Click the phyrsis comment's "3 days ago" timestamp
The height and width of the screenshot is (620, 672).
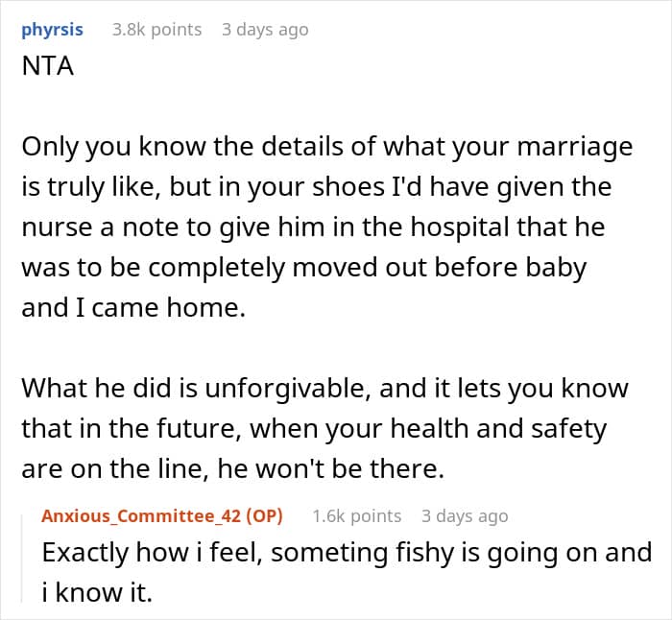click(x=265, y=30)
